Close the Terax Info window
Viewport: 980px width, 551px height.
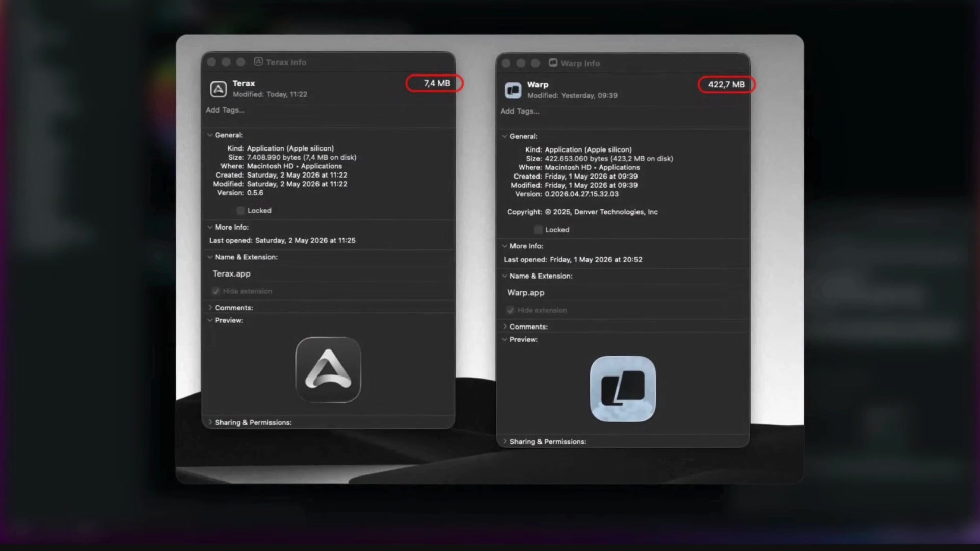point(211,62)
